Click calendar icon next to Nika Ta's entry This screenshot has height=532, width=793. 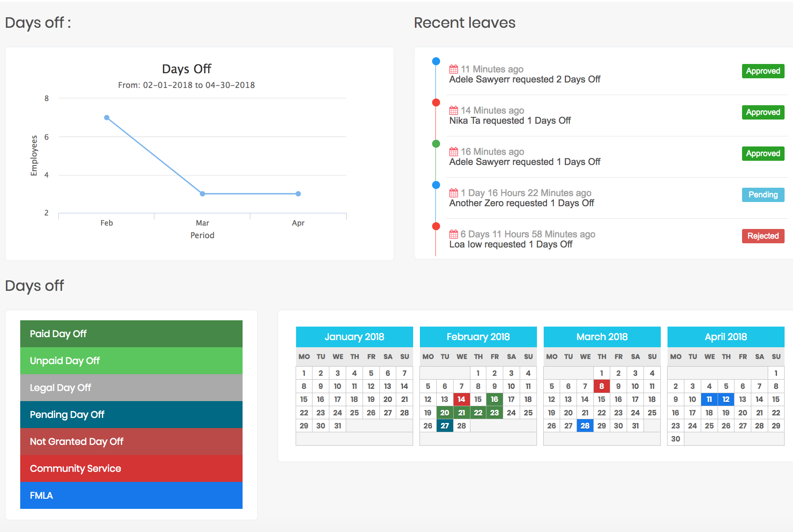pos(454,110)
